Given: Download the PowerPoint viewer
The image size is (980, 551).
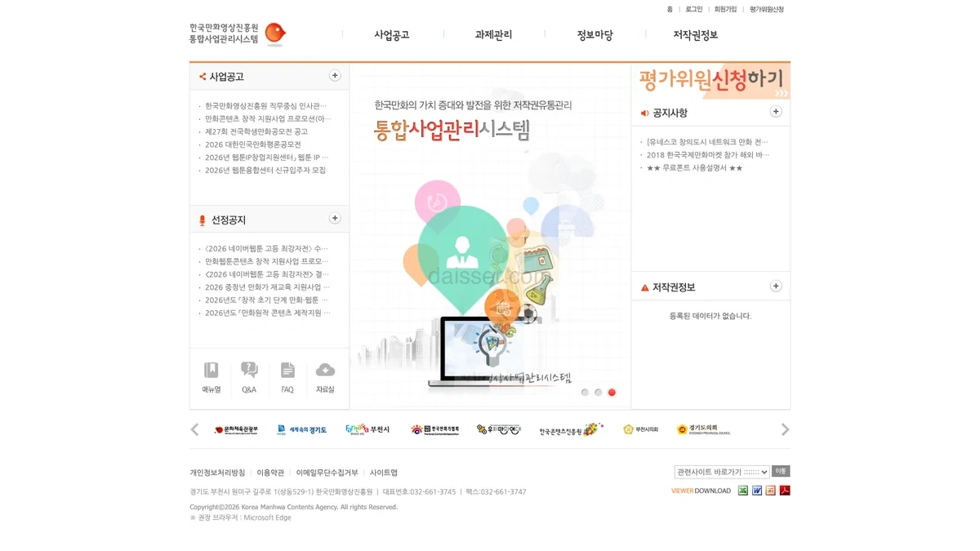Looking at the screenshot, I should 771,491.
